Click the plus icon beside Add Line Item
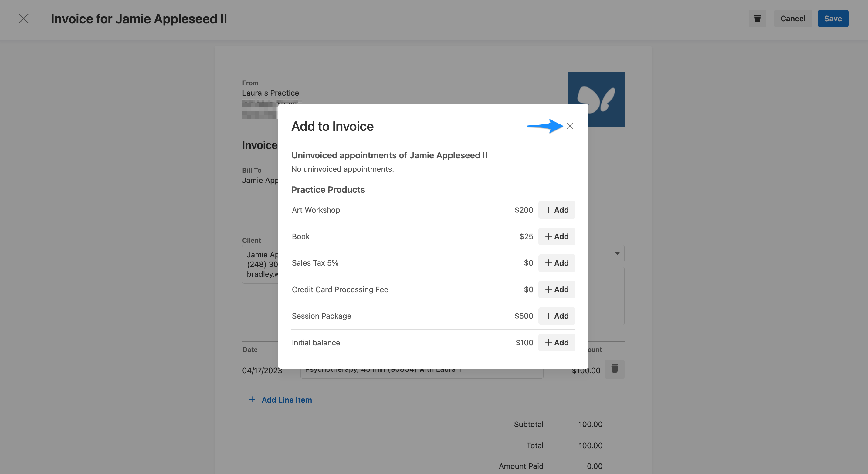868x474 pixels. click(x=252, y=399)
